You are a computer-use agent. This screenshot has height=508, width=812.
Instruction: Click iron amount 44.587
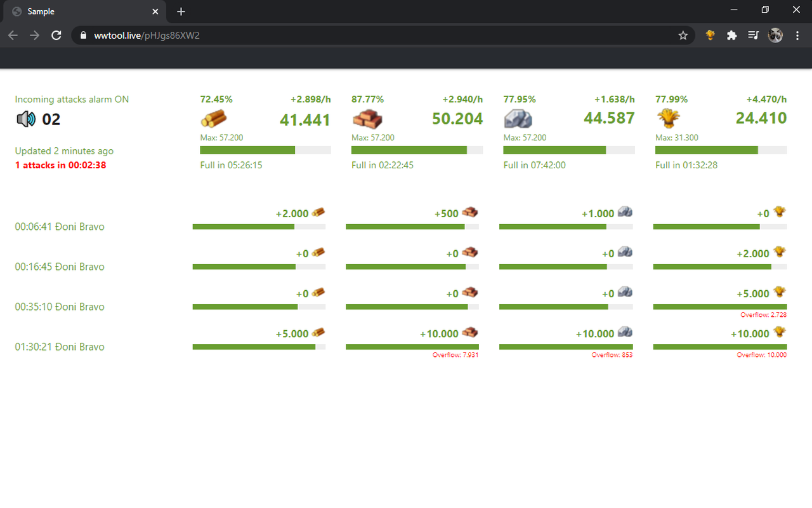pos(609,118)
